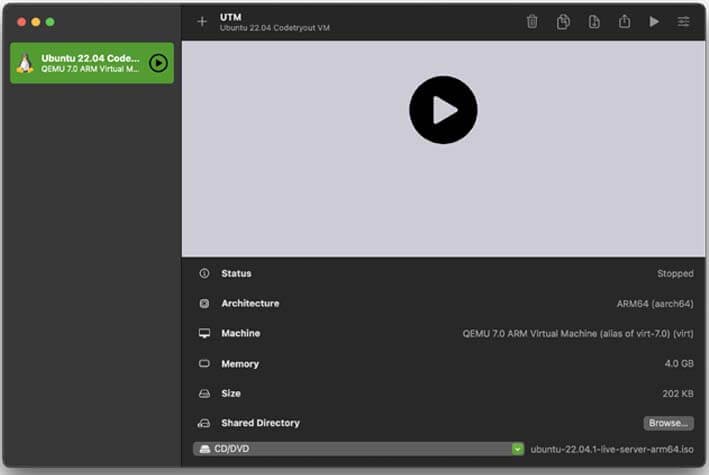Image resolution: width=709 pixels, height=475 pixels.
Task: Click the Memory icon
Action: (204, 363)
